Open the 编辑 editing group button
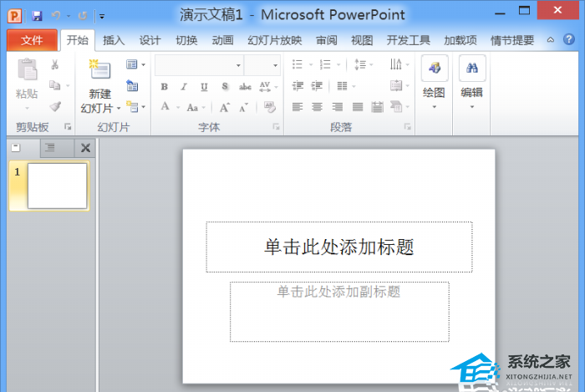The height and width of the screenshot is (392, 585). pos(472,83)
